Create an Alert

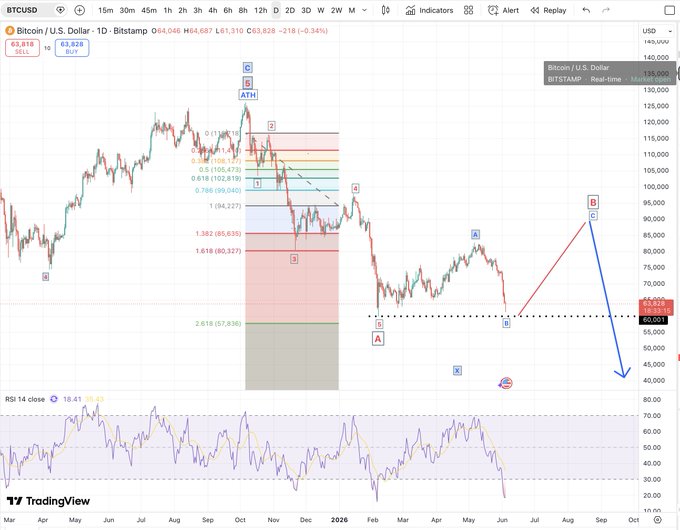click(x=503, y=10)
